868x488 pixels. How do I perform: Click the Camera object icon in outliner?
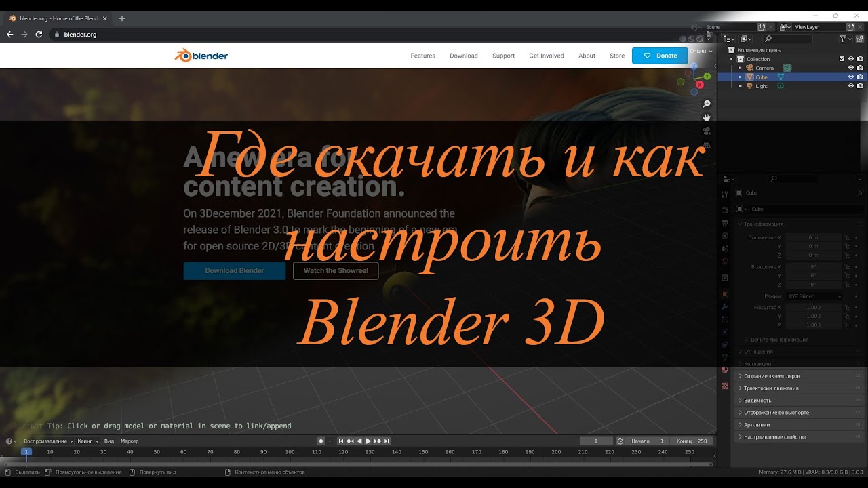pos(749,68)
